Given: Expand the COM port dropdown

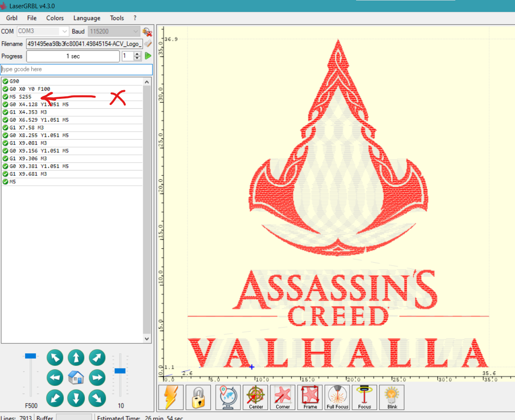Looking at the screenshot, I should pos(65,31).
